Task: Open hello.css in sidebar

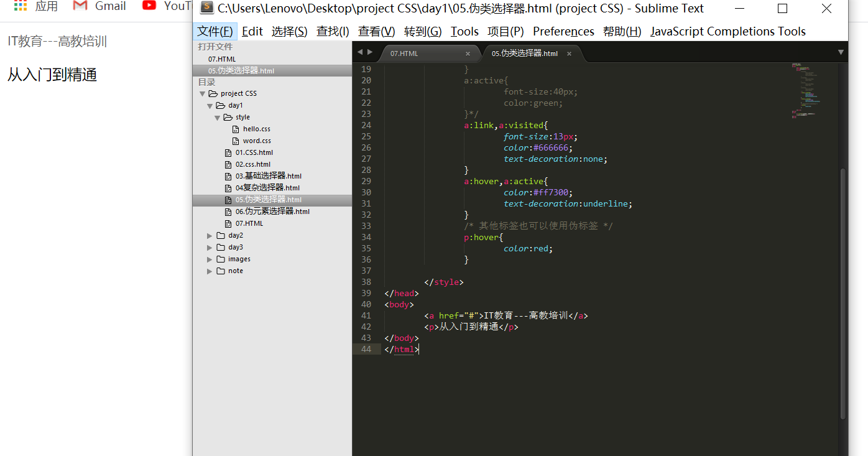Action: pyautogui.click(x=256, y=129)
